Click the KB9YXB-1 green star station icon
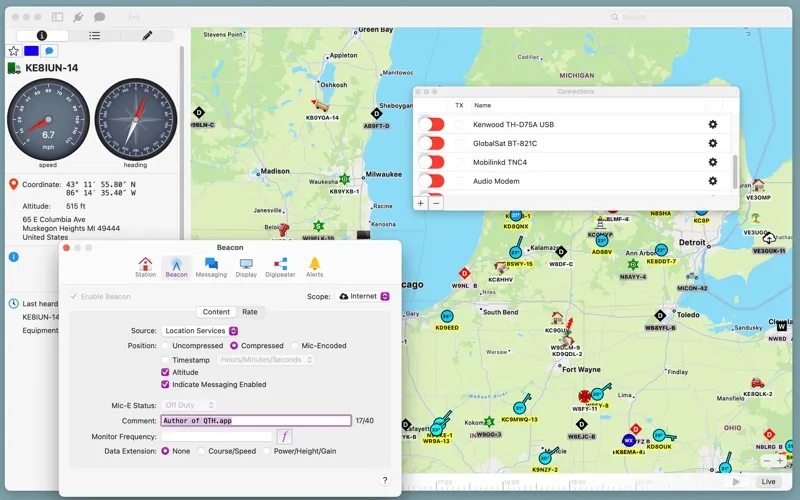 344,179
